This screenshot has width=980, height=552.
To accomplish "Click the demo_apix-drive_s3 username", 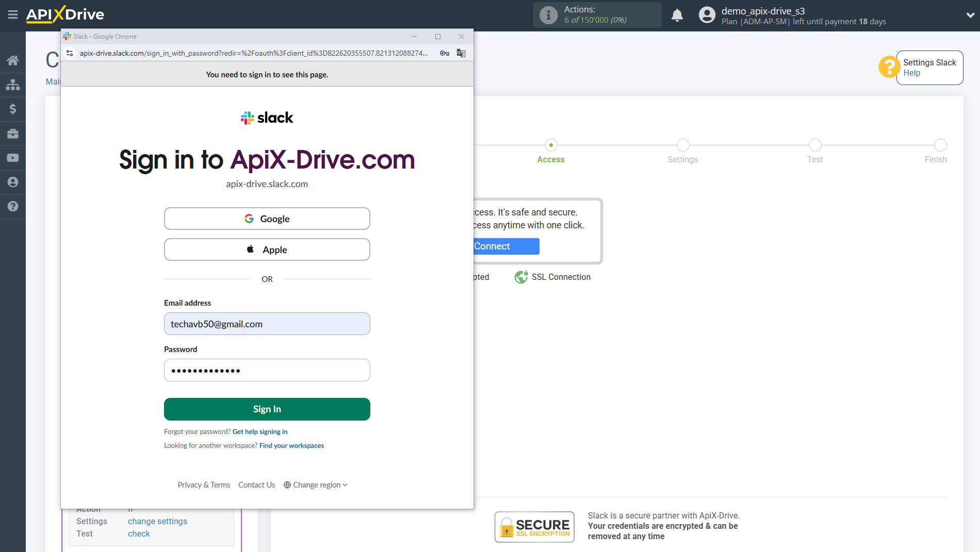I will coord(763,11).
